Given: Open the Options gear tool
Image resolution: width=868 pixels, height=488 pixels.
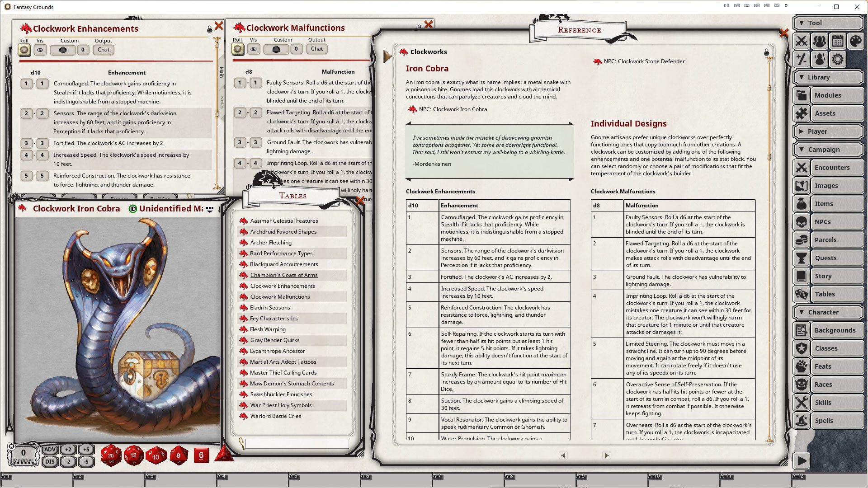Looking at the screenshot, I should [837, 59].
